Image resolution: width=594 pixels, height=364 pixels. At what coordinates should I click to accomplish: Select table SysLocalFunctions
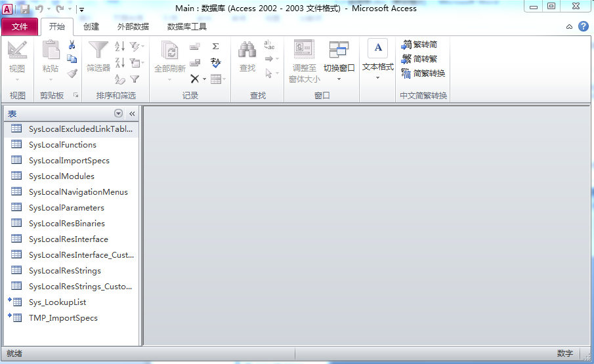pyautogui.click(x=72, y=144)
